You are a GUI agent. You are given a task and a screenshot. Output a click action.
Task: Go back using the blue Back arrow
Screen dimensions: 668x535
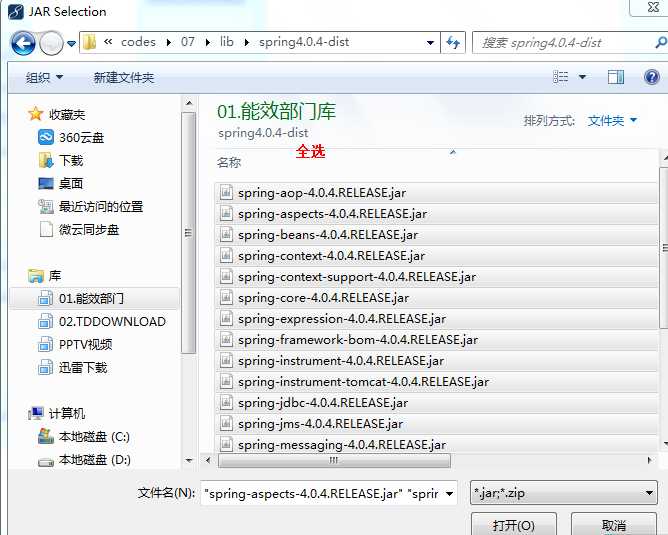(x=23, y=43)
